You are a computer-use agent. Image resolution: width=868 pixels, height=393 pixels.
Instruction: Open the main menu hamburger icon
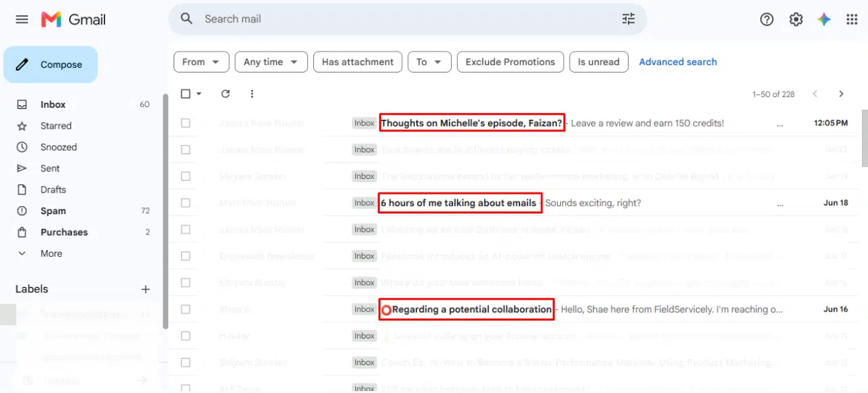pyautogui.click(x=22, y=20)
